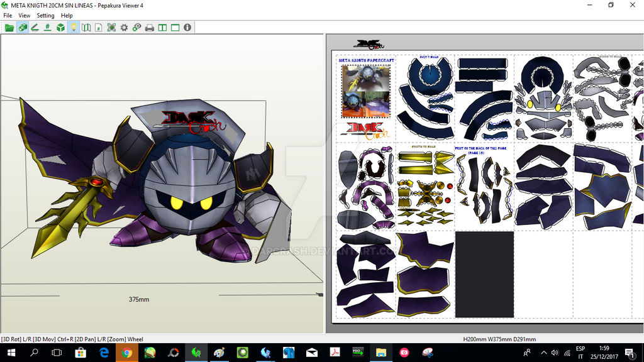Toggle the show edges pencil icon
This screenshot has width=644, height=362.
pyautogui.click(x=35, y=28)
